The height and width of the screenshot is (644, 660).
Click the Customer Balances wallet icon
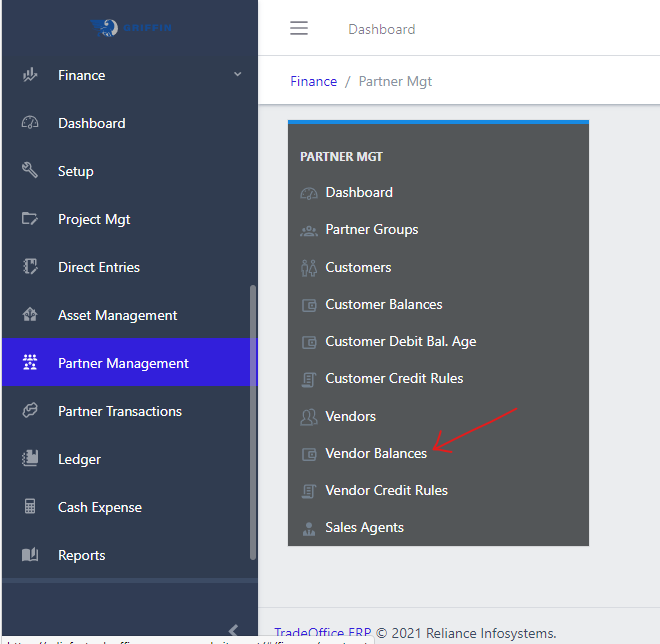309,305
